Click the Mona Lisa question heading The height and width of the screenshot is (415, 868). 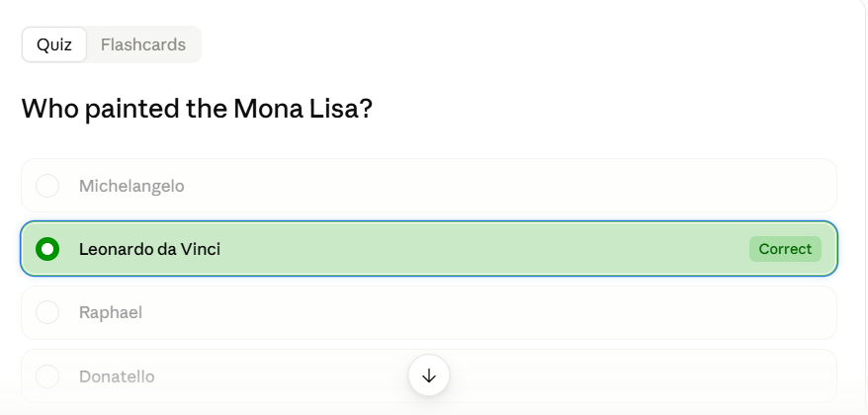(x=197, y=109)
